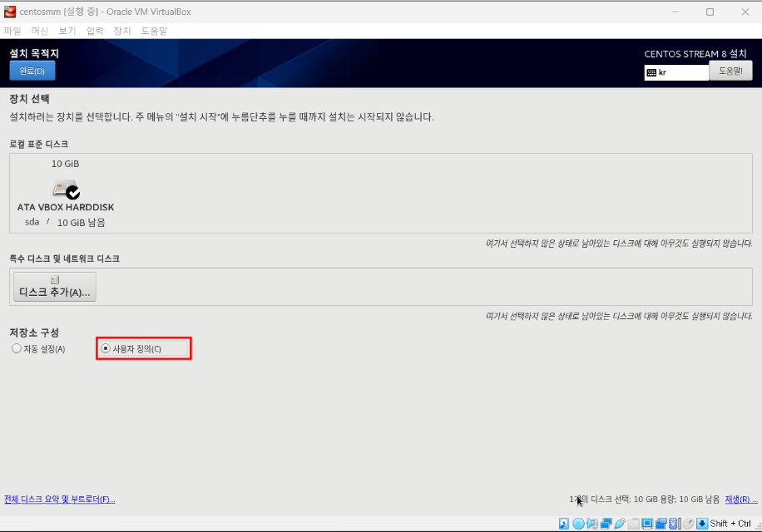The height and width of the screenshot is (532, 762).
Task: Click the shared folders status icon
Action: point(633,523)
